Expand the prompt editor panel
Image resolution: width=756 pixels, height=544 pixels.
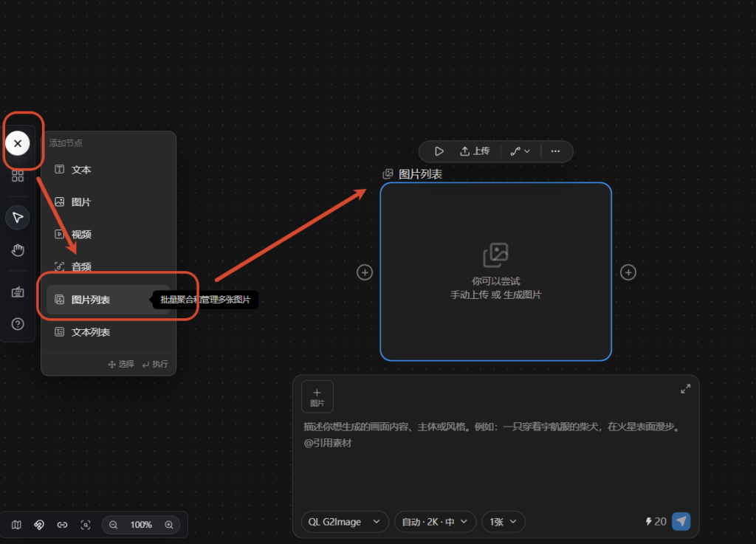click(x=685, y=388)
